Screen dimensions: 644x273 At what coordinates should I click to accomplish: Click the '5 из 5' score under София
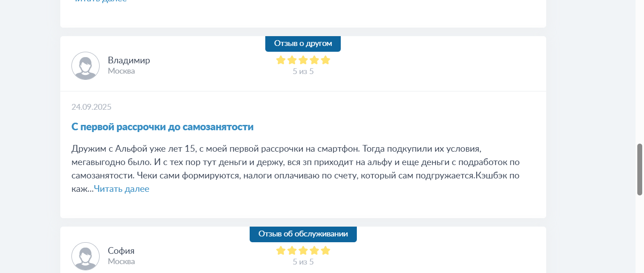tap(303, 262)
